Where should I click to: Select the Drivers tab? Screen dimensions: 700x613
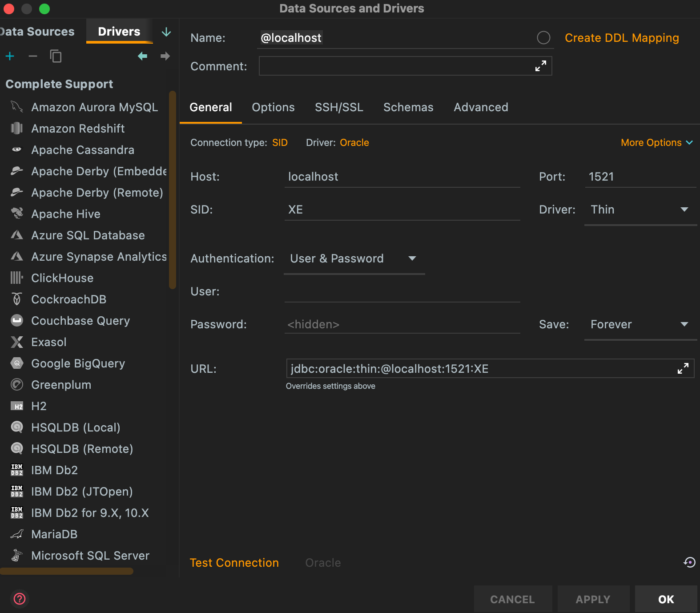pos(119,32)
